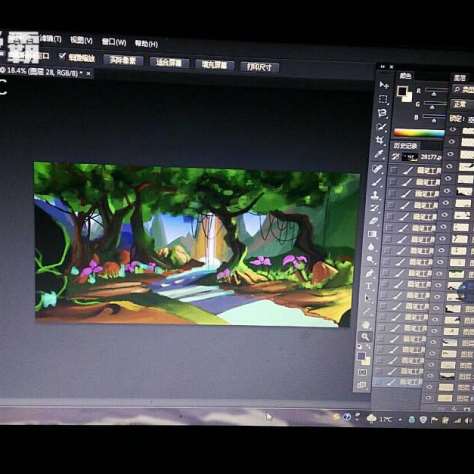Select the Crop tool
The height and width of the screenshot is (474, 474).
point(380,140)
